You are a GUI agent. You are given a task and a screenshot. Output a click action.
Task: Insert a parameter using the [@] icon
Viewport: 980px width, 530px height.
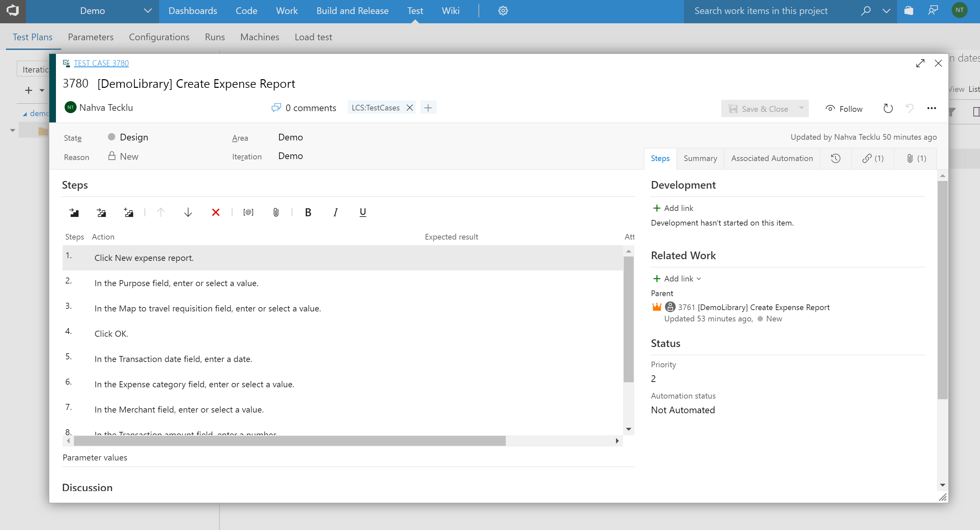248,212
